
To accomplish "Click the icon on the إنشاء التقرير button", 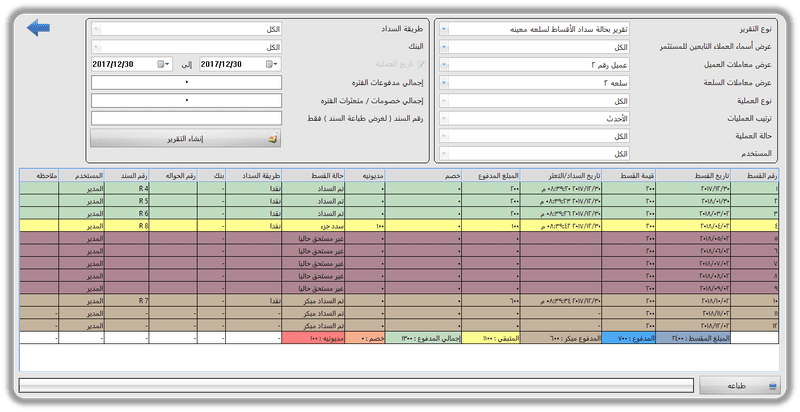I will point(273,140).
